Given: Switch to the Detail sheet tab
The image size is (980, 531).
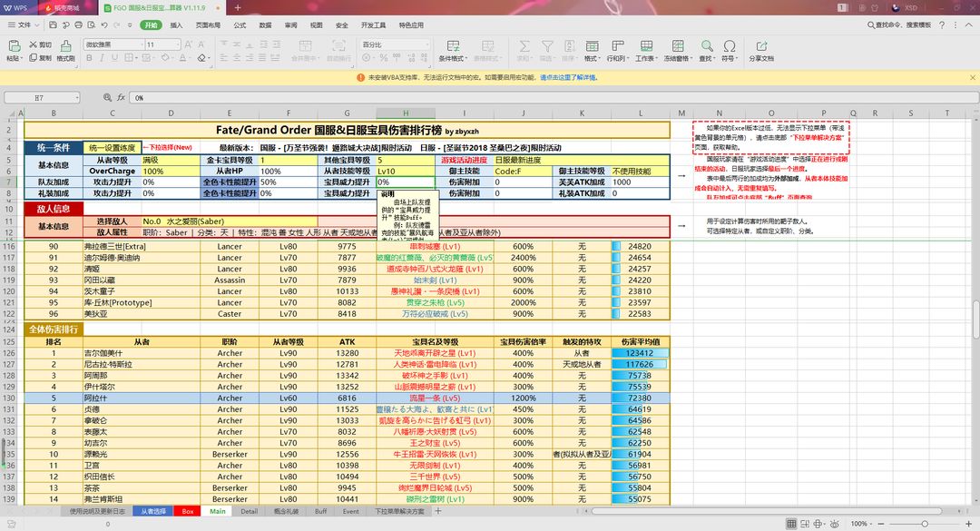Looking at the screenshot, I should (249, 511).
